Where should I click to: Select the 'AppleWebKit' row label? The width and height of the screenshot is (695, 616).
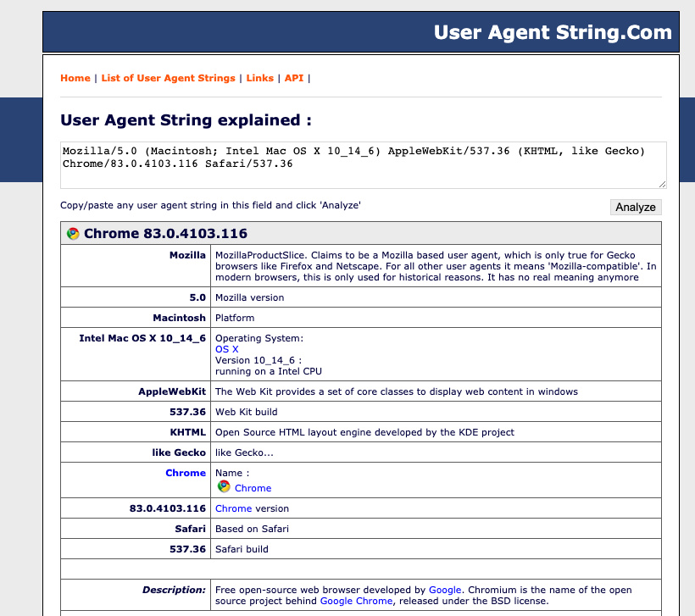click(x=172, y=391)
